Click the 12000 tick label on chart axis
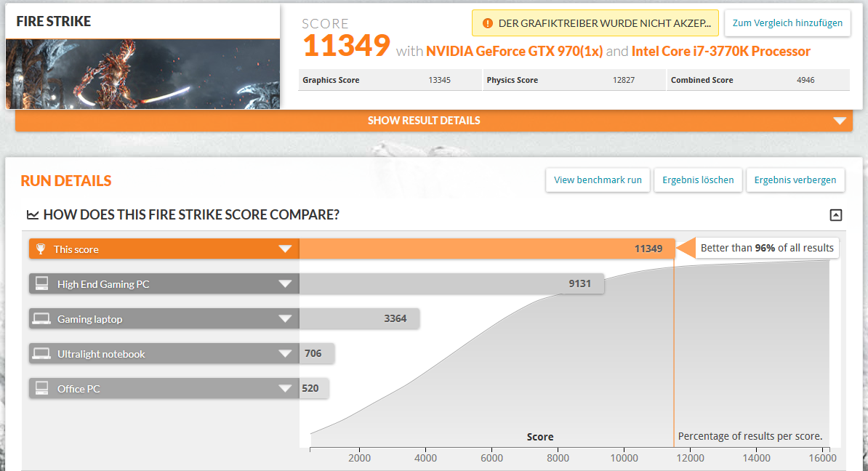 point(691,458)
